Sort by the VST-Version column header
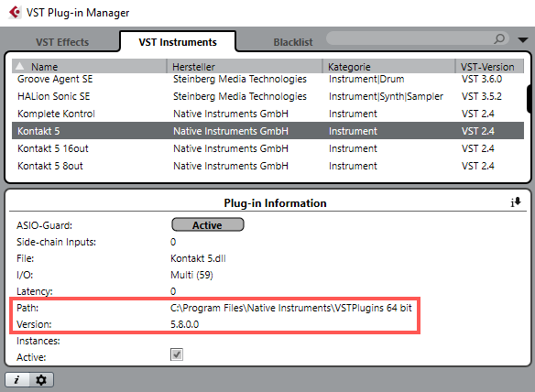The height and width of the screenshot is (392, 535). (x=489, y=66)
